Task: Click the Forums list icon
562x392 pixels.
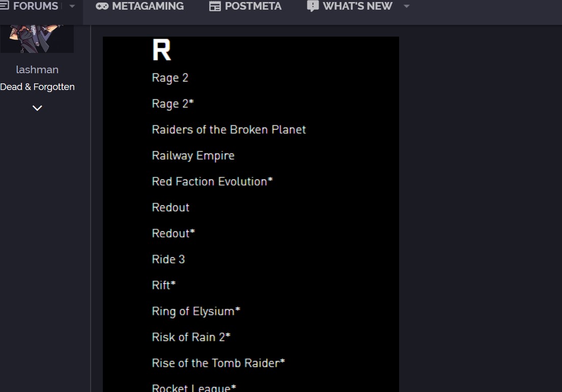Action: [x=4, y=6]
